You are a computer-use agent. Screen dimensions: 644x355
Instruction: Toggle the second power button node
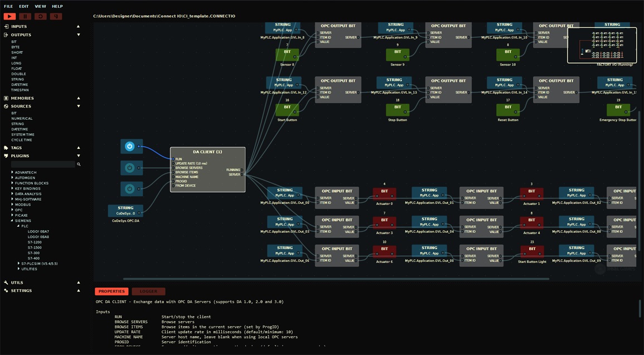[x=130, y=168]
